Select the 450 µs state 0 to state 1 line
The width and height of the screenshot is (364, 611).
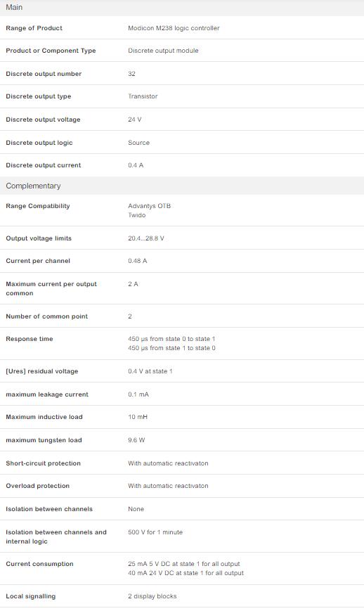pos(171,339)
